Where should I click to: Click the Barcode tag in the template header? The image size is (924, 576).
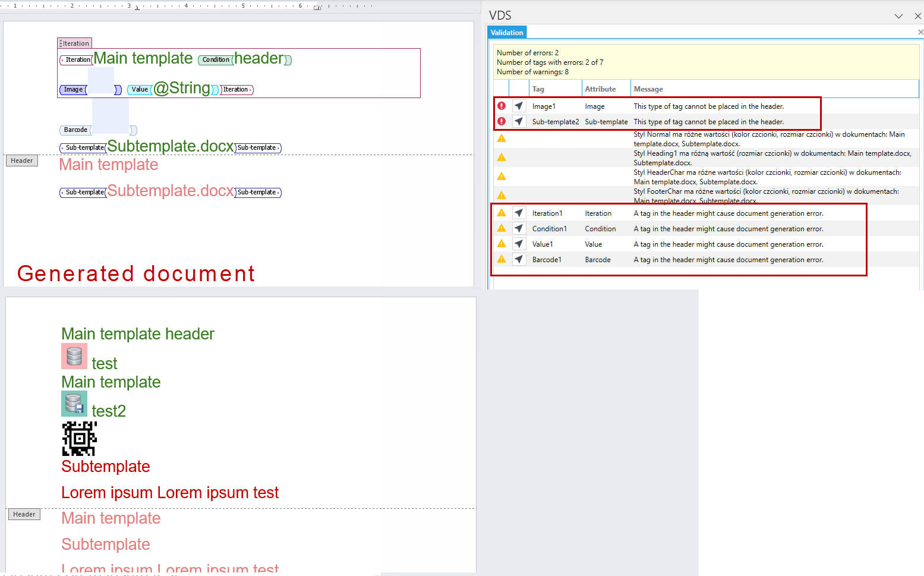tap(75, 130)
